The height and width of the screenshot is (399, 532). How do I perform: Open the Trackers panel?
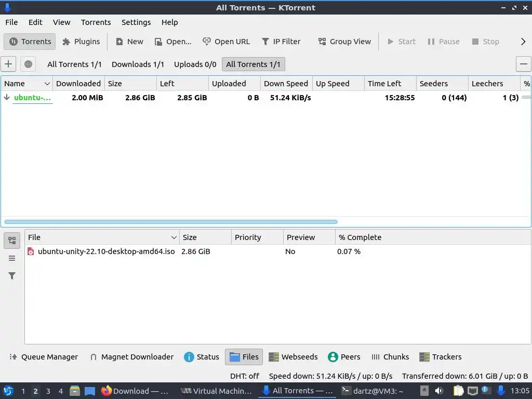click(441, 357)
